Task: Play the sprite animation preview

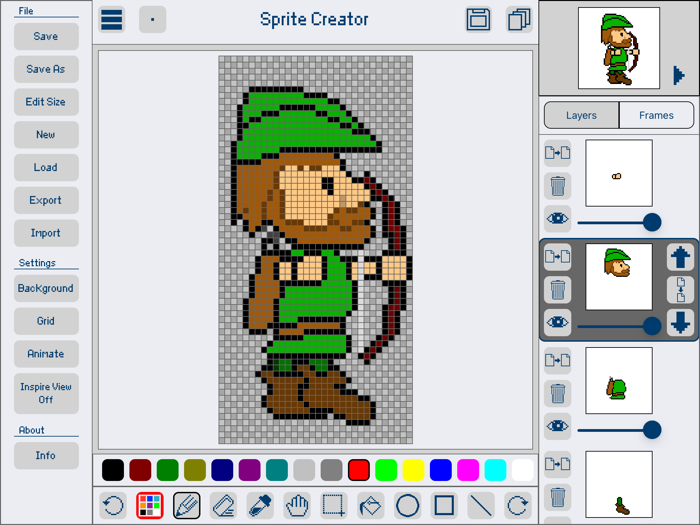Action: (x=679, y=75)
